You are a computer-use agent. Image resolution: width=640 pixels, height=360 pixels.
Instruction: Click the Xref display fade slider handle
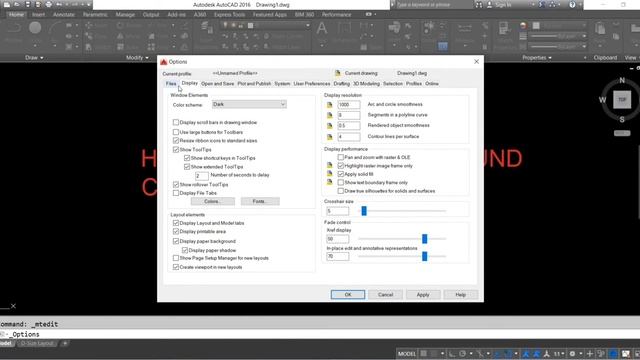pos(424,239)
